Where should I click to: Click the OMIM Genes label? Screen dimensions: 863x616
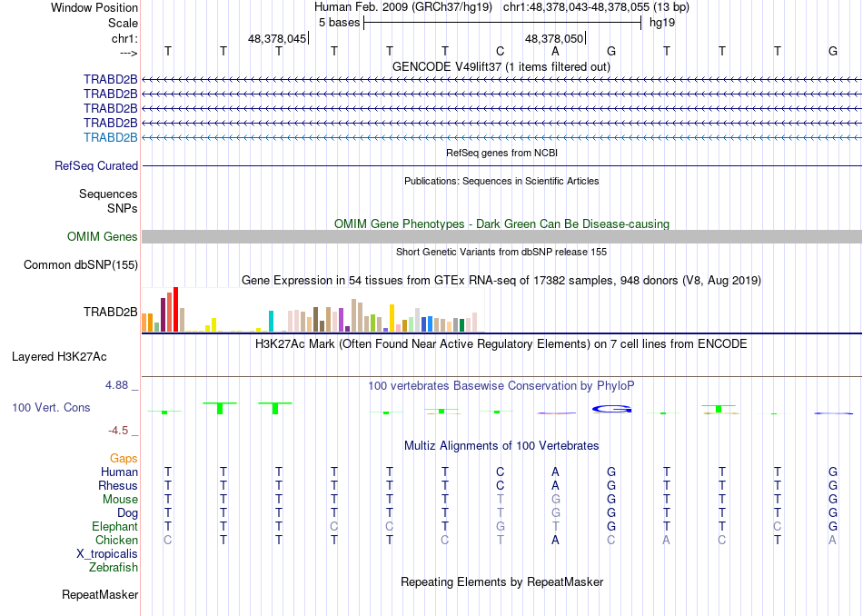[x=103, y=237]
